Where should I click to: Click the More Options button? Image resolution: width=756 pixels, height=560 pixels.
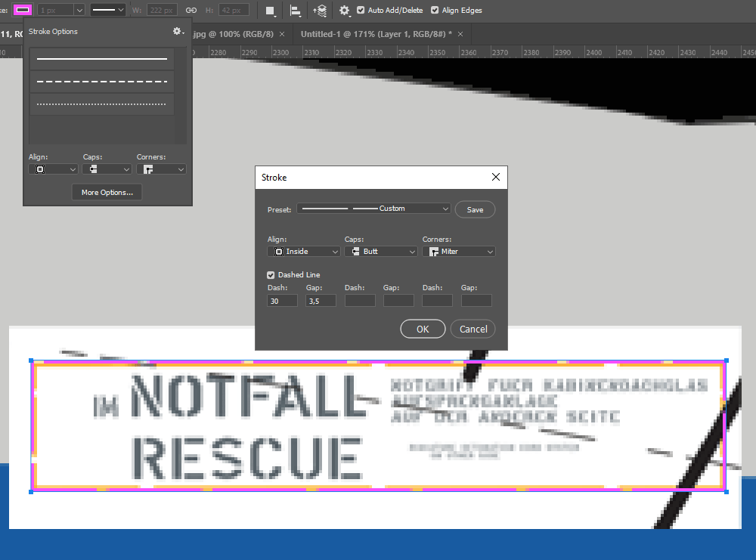click(x=107, y=192)
